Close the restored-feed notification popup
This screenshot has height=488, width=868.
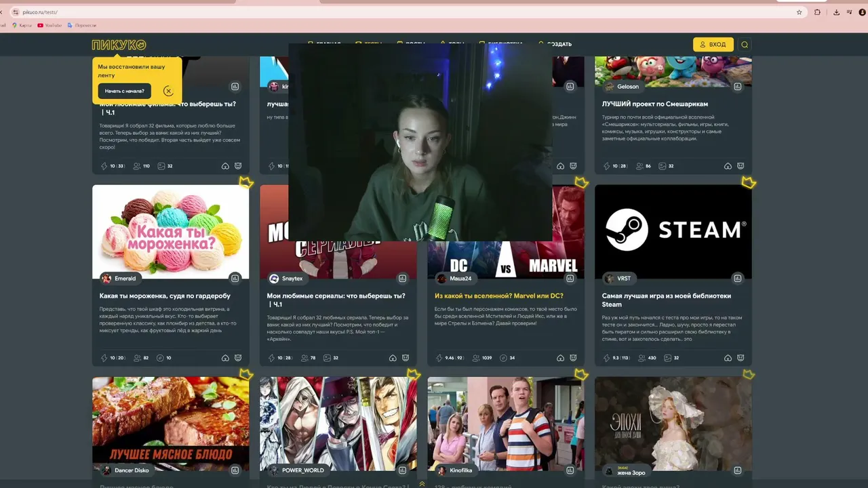168,91
